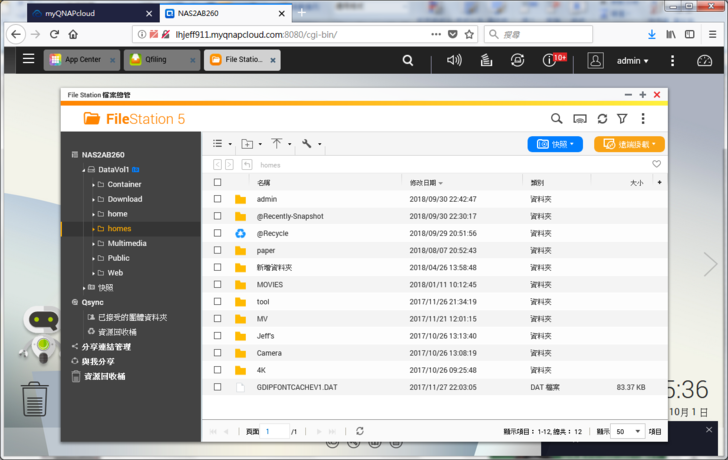Tick the checkbox for admin folder

click(x=217, y=199)
